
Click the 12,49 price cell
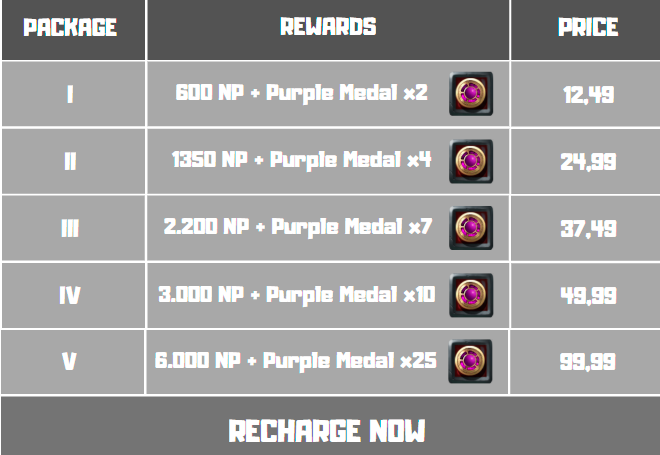click(x=587, y=95)
